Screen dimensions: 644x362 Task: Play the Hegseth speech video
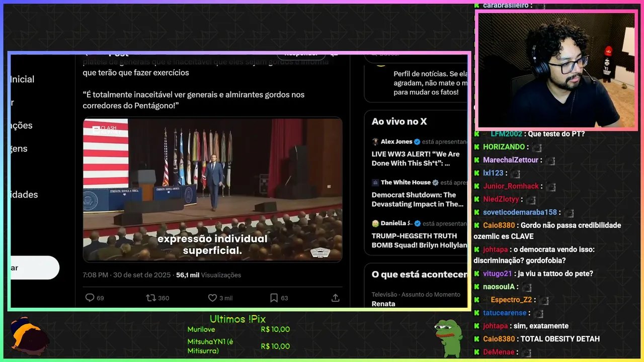point(213,190)
